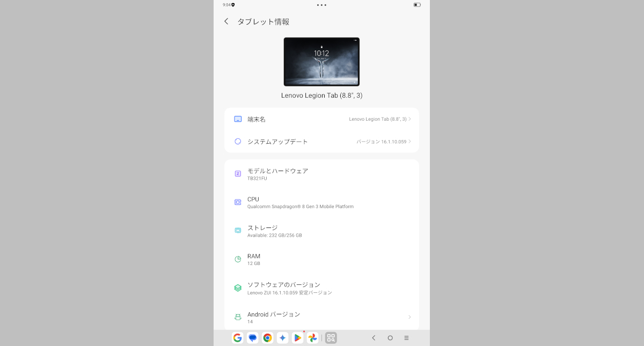644x346 pixels.
Task: Open the Google Play Store icon
Action: (297, 338)
